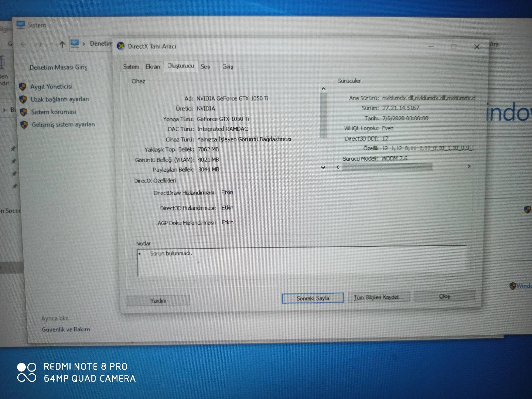Click Denetim breadcrumb in address bar

point(101,44)
